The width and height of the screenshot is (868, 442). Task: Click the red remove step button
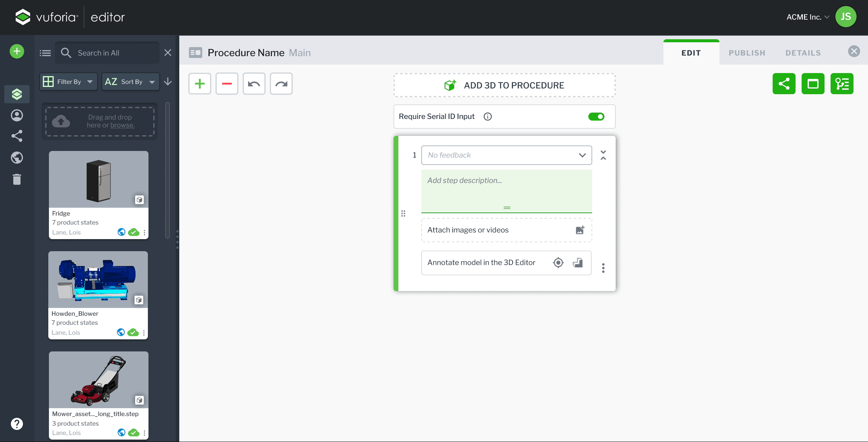[227, 84]
